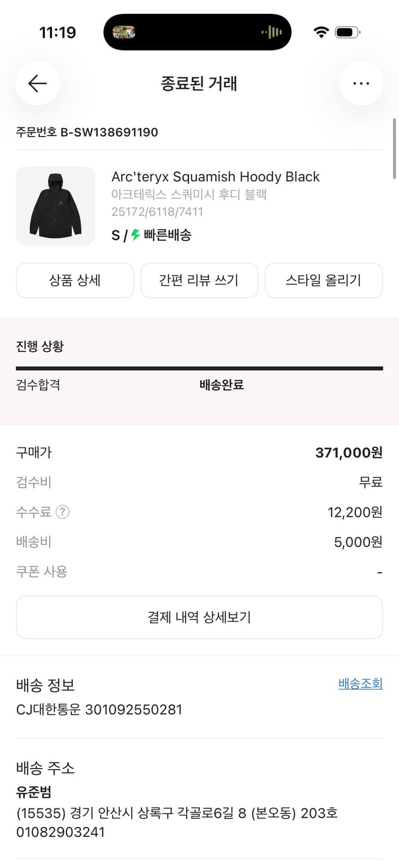Tap the back arrow to leave order details

point(37,83)
